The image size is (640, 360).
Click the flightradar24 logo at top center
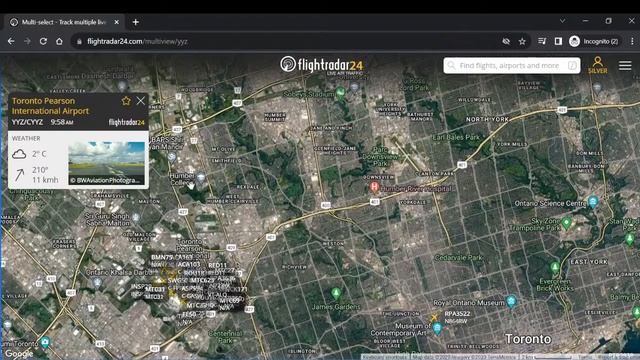pos(322,65)
